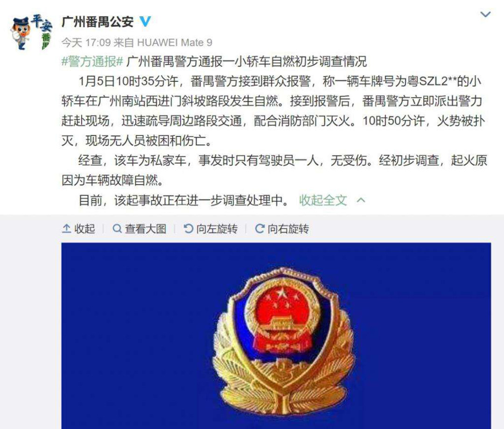This screenshot has height=429, width=504.
Task: Click the magnifier icon for 查看大图
Action: (117, 229)
